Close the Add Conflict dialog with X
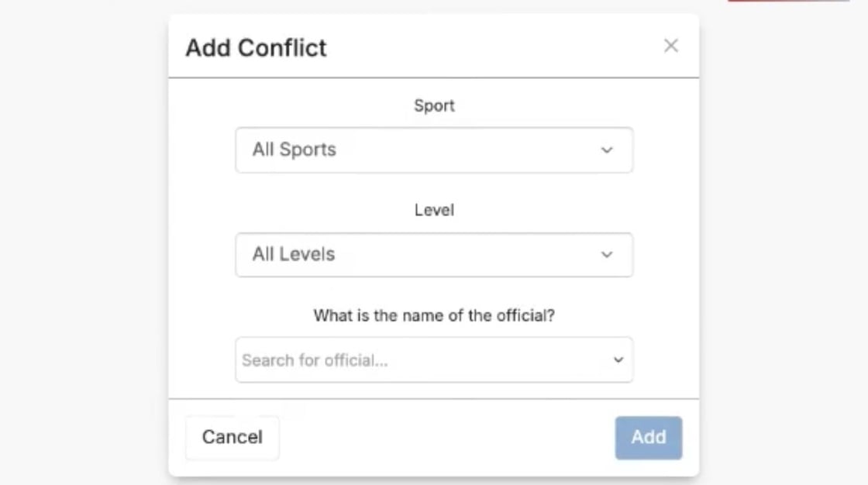The height and width of the screenshot is (485, 868). (671, 46)
